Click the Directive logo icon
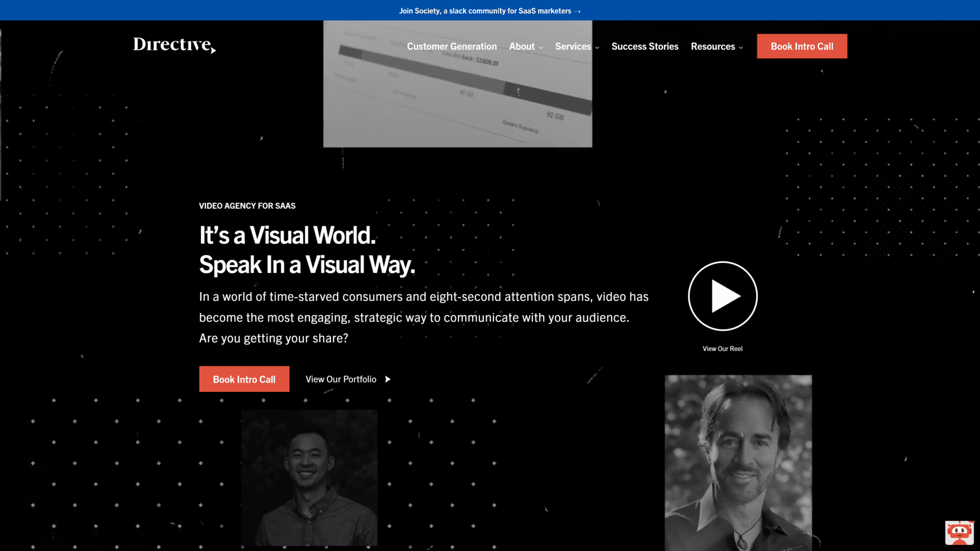This screenshot has height=551, width=980. coord(175,45)
